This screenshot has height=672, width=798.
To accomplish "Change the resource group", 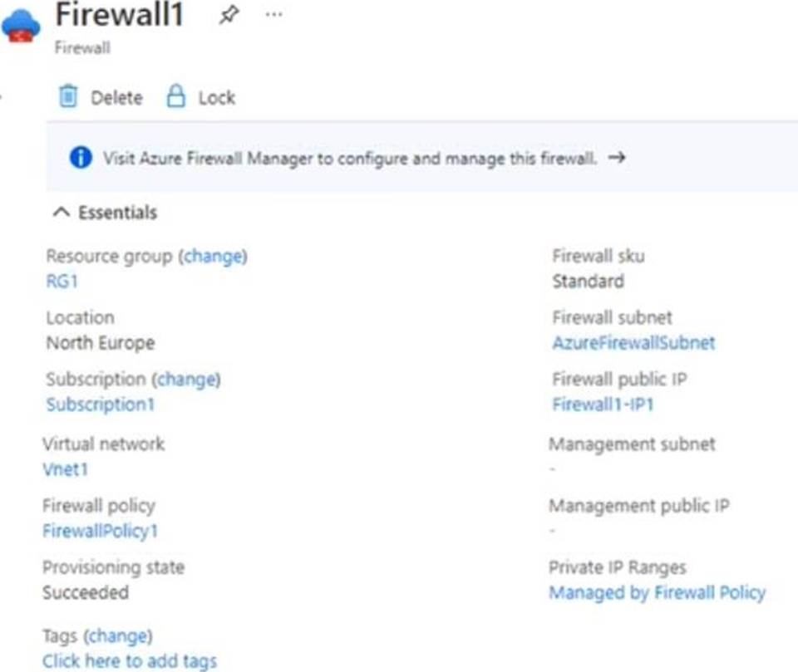I will (215, 256).
